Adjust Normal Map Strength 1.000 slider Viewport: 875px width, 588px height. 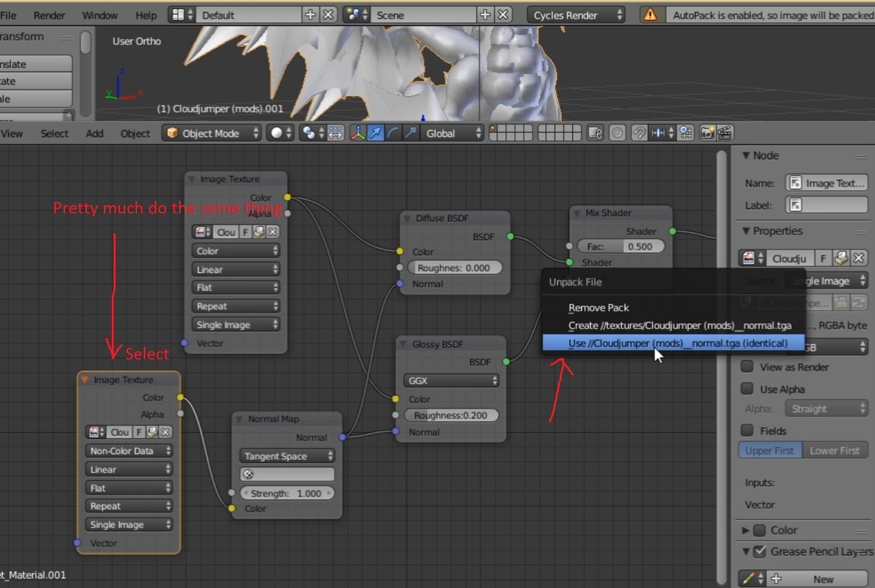(x=287, y=493)
